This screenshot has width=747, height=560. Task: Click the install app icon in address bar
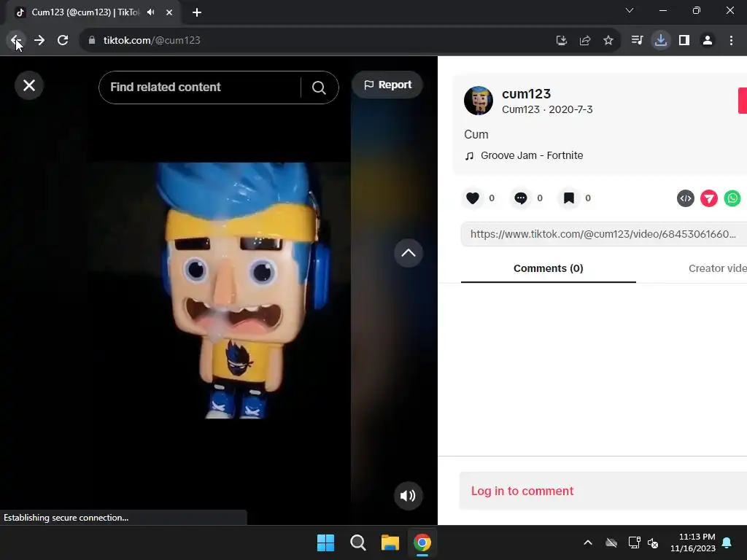[562, 41]
